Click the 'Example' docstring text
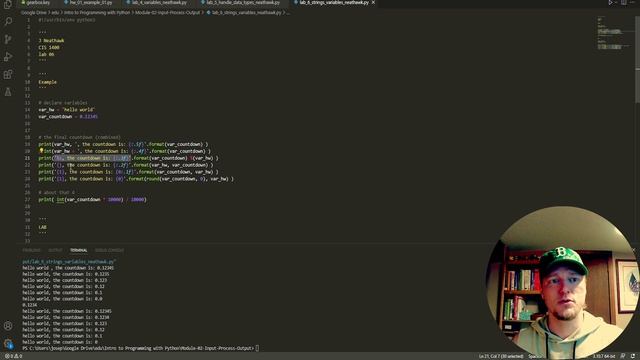The height and width of the screenshot is (360, 640). click(x=47, y=82)
